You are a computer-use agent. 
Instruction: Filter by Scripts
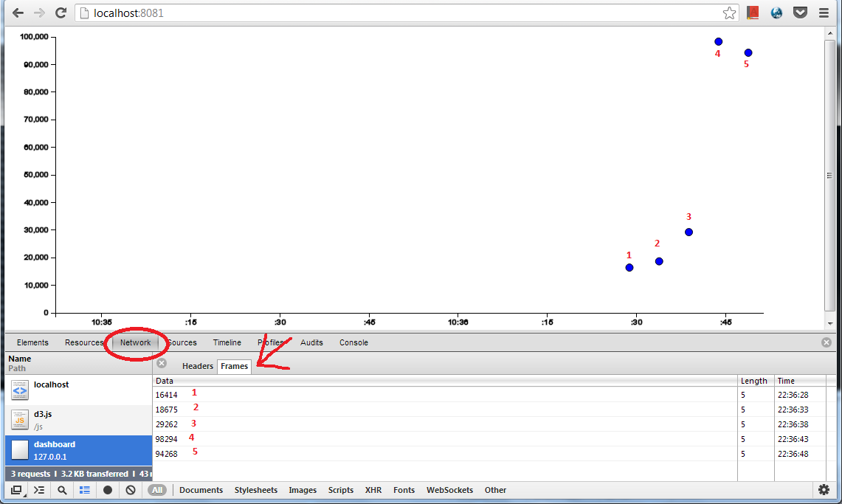[x=340, y=490]
